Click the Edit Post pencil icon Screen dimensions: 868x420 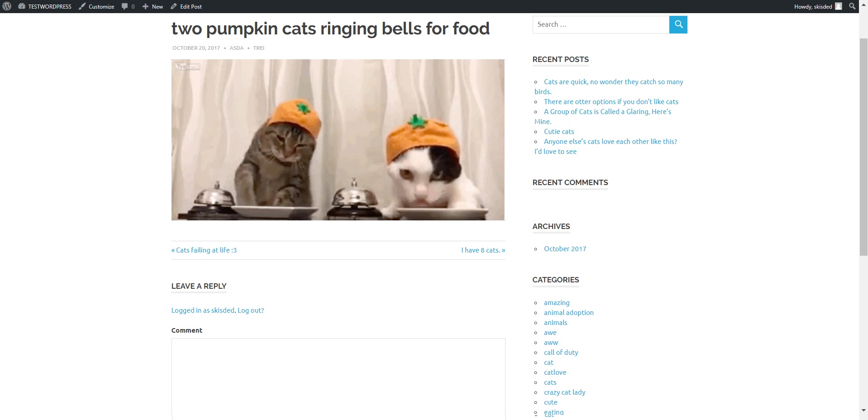(174, 6)
